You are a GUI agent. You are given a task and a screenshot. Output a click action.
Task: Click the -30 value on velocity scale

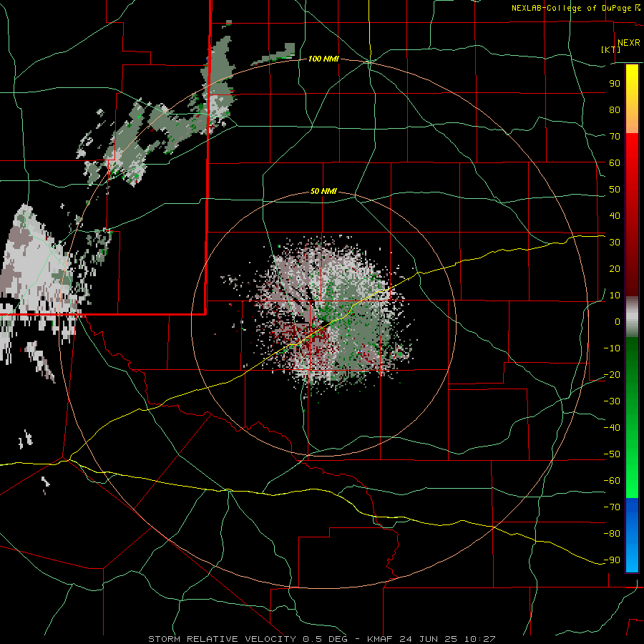(x=612, y=401)
